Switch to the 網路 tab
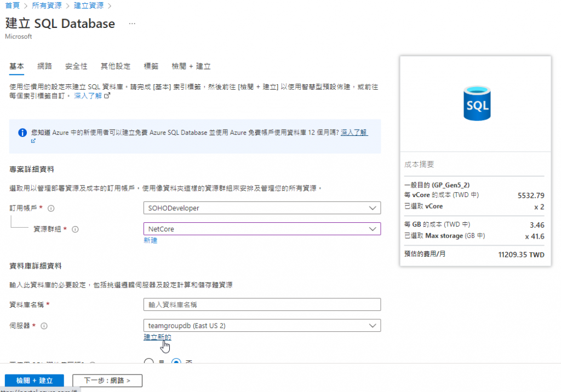 pos(45,66)
